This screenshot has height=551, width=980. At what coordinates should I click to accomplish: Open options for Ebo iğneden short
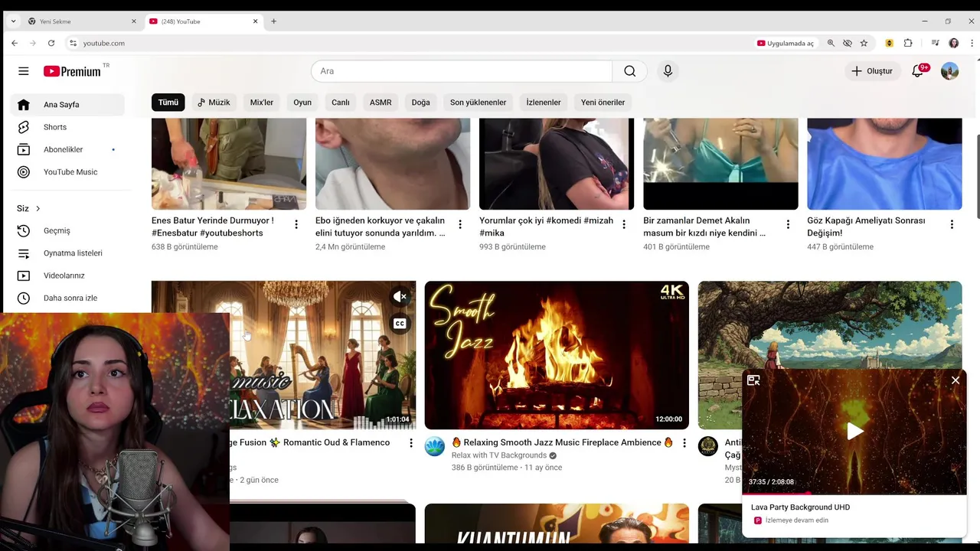coord(460,224)
